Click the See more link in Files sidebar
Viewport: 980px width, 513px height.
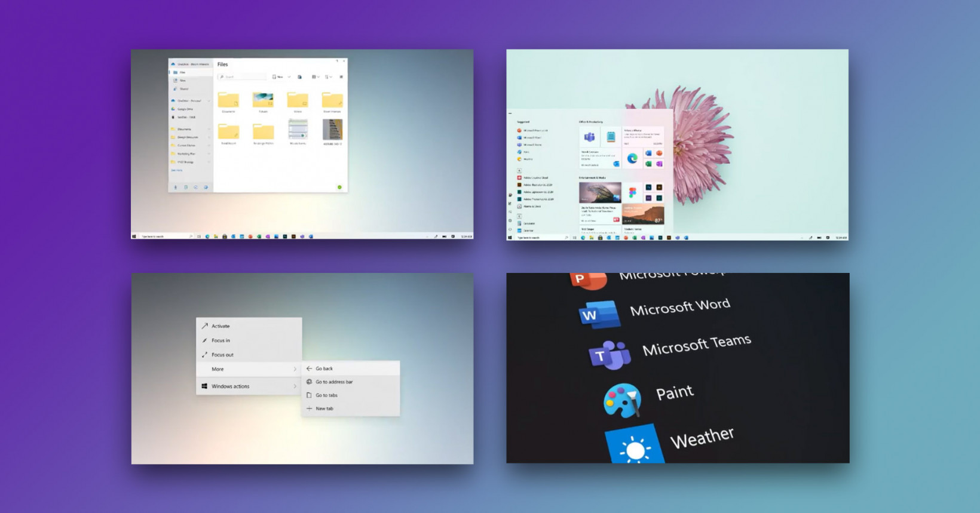point(177,170)
